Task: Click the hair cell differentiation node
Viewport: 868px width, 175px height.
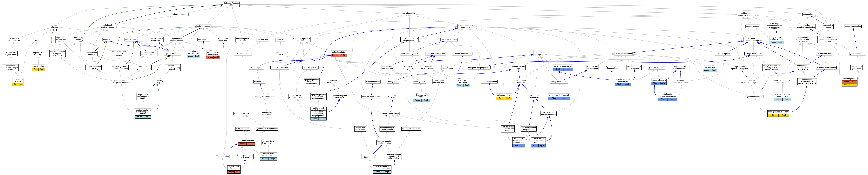Action: tap(411, 129)
